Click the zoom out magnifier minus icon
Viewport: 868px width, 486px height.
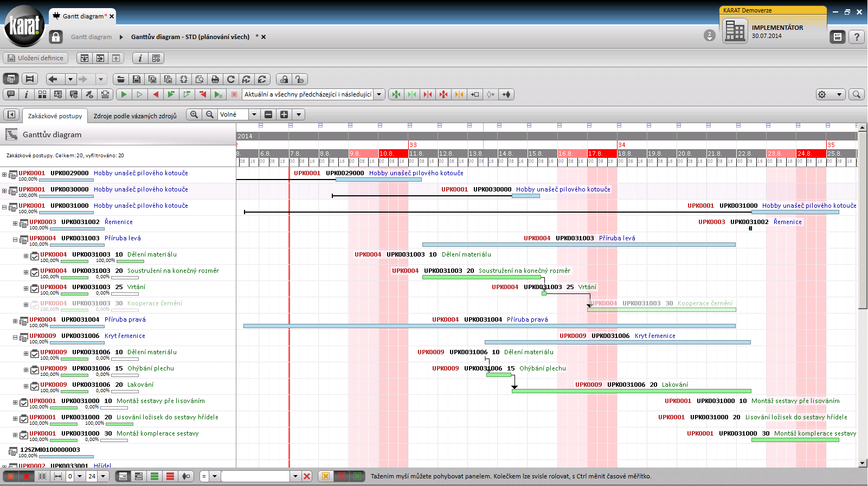point(209,114)
